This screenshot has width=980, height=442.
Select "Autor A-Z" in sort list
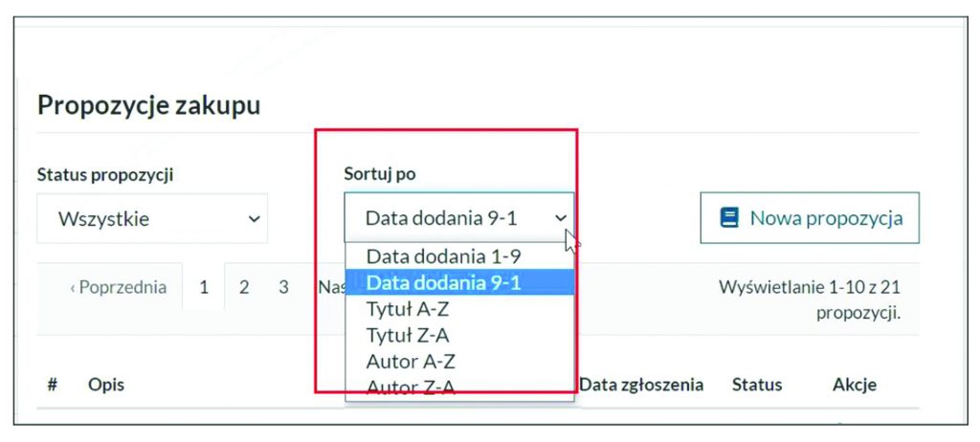(x=411, y=362)
